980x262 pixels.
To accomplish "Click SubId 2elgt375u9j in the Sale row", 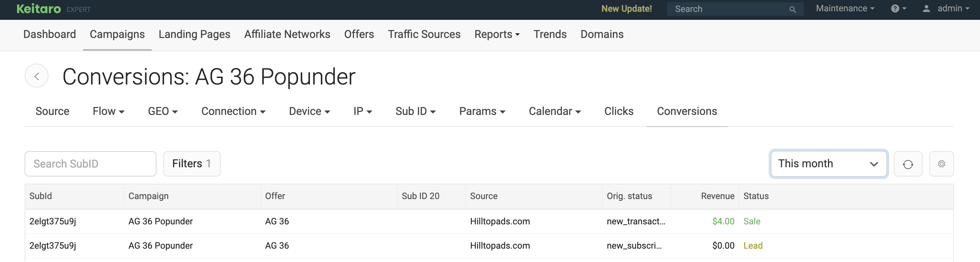I will point(53,221).
